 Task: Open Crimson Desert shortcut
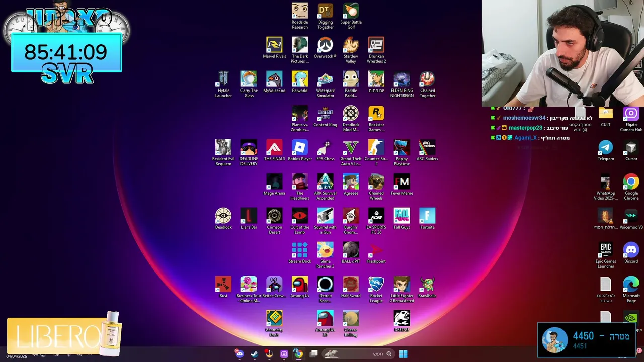tap(274, 221)
